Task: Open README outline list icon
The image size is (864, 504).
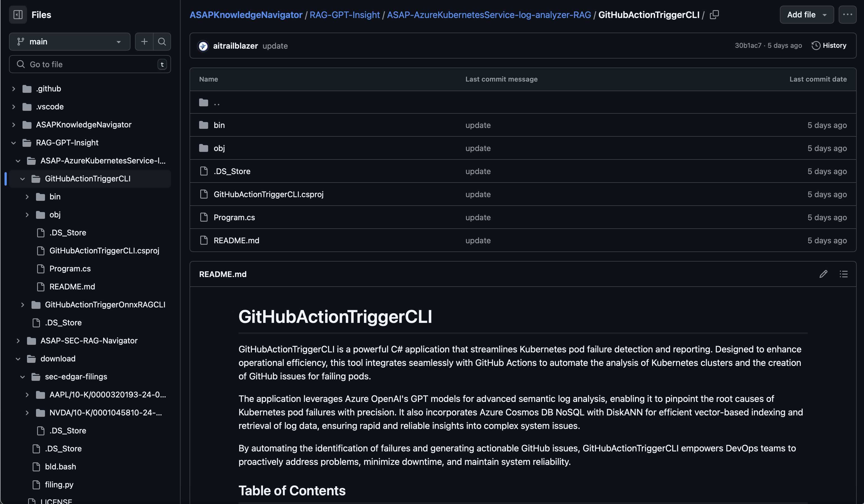Action: coord(843,274)
